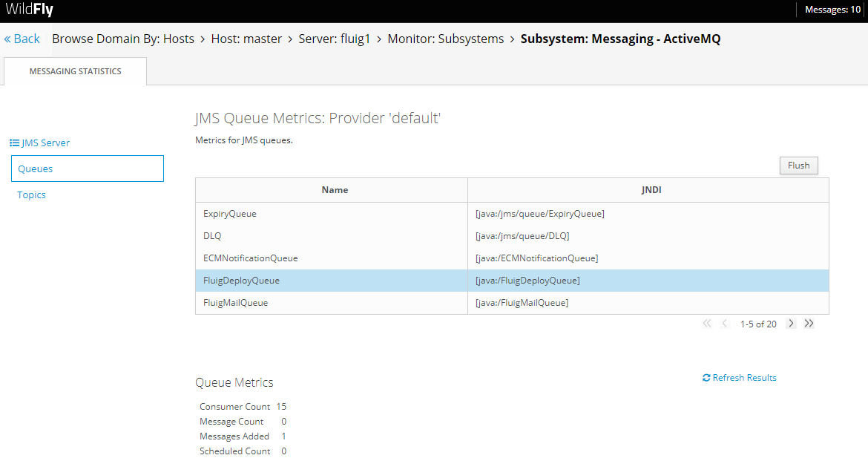Select the FluigMailQueue row
The height and width of the screenshot is (458, 868).
tap(512, 303)
